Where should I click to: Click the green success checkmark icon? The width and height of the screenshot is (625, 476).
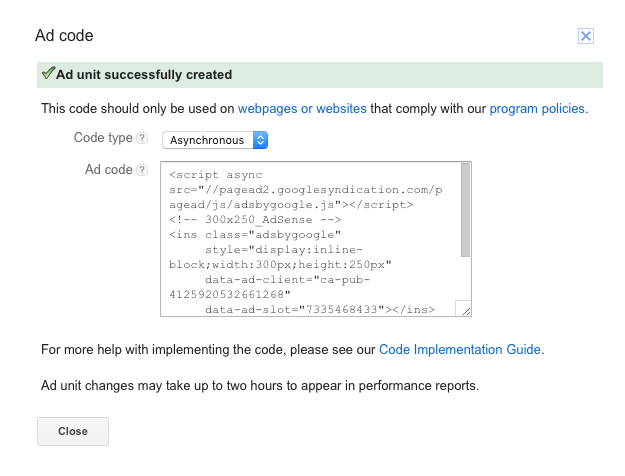(48, 74)
